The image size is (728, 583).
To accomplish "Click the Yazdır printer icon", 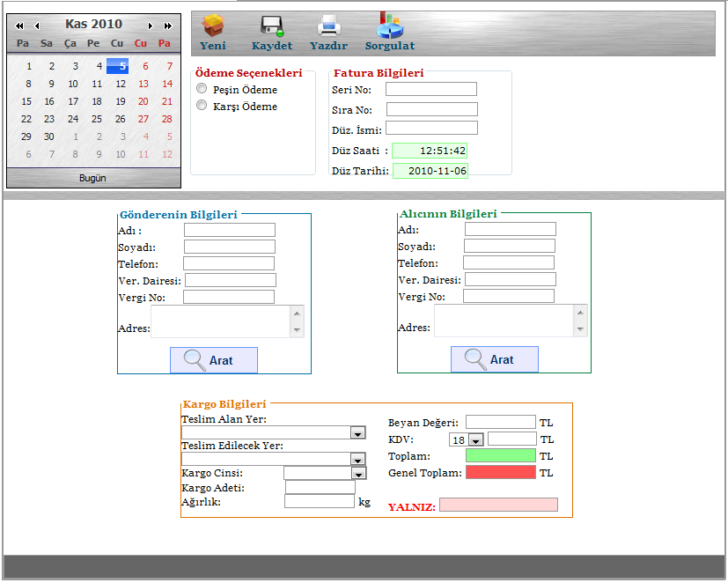I will 328,26.
